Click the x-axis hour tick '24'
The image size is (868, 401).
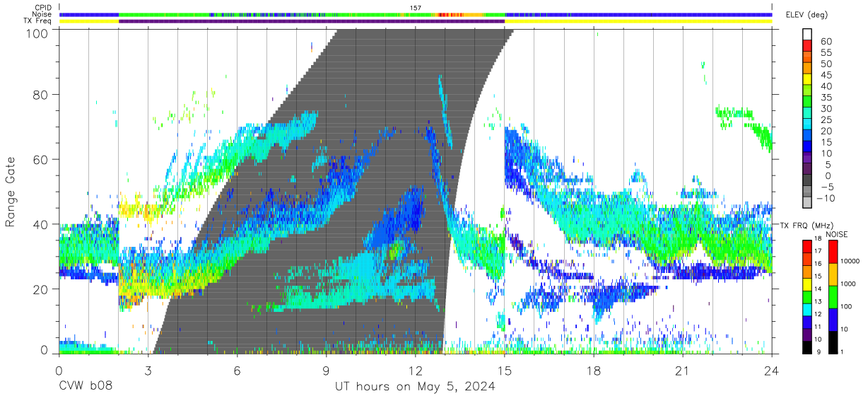tap(772, 371)
